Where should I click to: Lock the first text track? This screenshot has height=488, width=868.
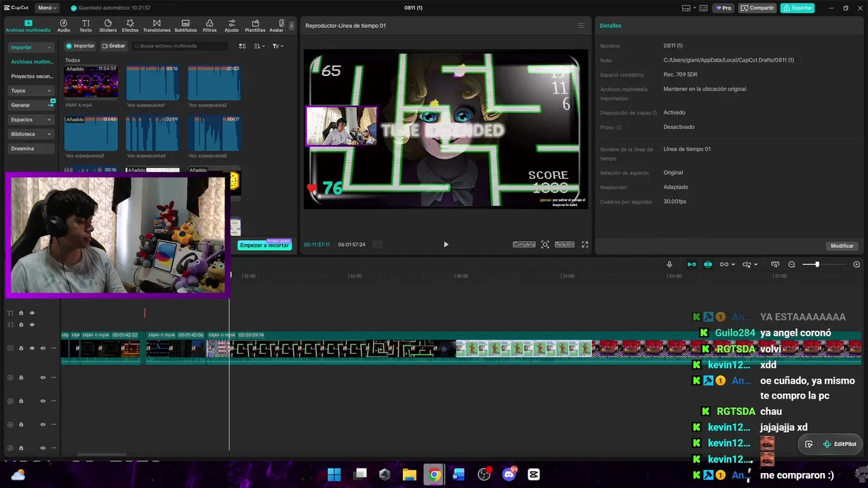click(x=21, y=313)
